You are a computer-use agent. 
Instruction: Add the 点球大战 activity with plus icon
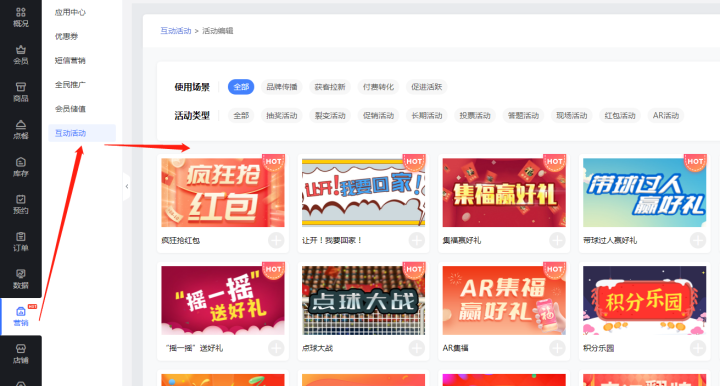pos(416,348)
